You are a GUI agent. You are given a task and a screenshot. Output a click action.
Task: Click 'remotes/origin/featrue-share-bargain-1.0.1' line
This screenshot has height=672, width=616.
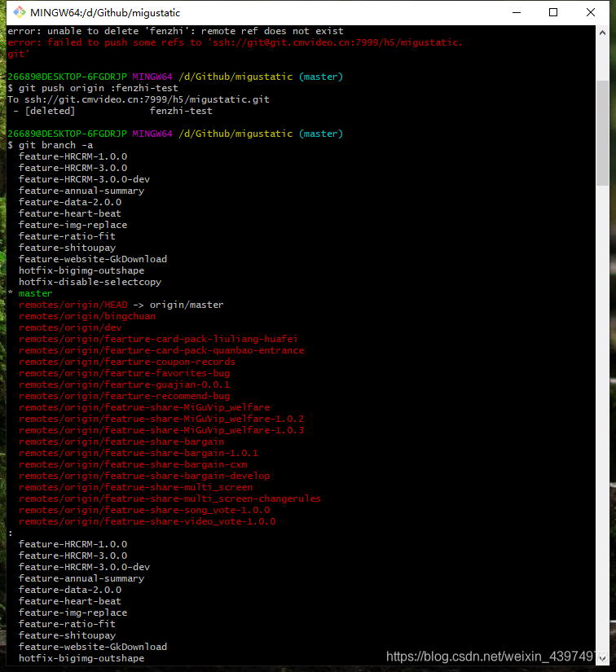click(139, 453)
